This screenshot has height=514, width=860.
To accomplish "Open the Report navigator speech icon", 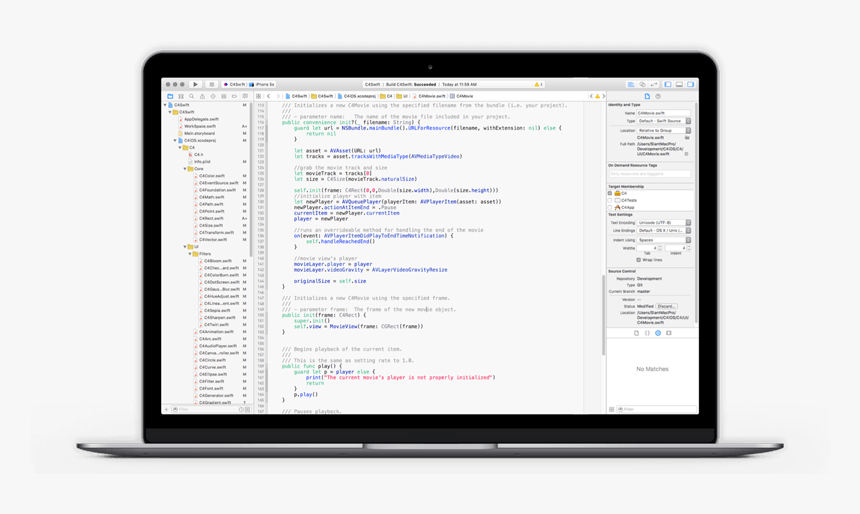I will click(x=245, y=96).
